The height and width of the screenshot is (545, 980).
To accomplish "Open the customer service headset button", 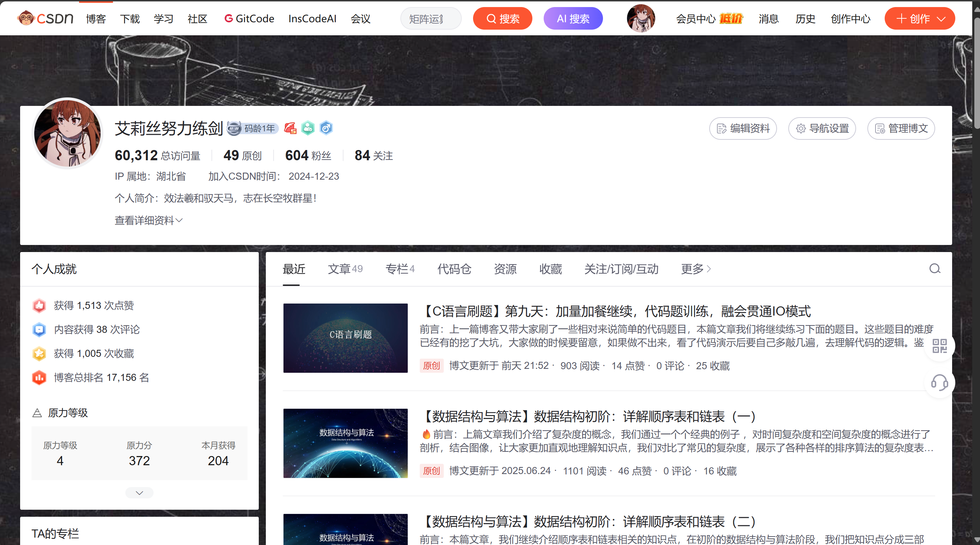I will [939, 383].
